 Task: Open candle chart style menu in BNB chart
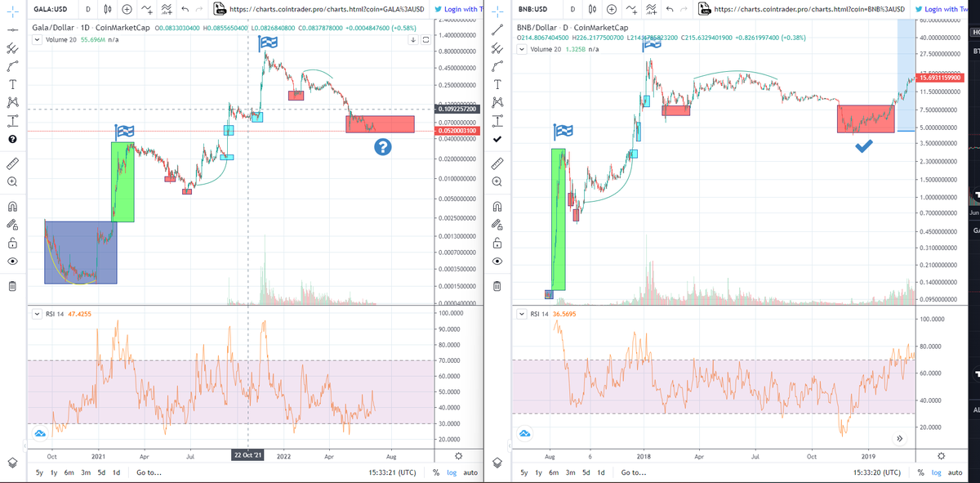[593, 10]
